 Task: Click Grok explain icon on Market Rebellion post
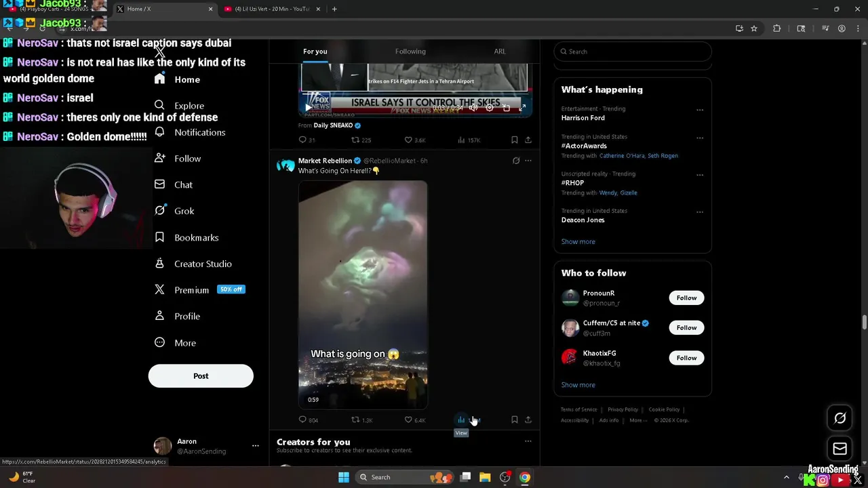tap(516, 161)
